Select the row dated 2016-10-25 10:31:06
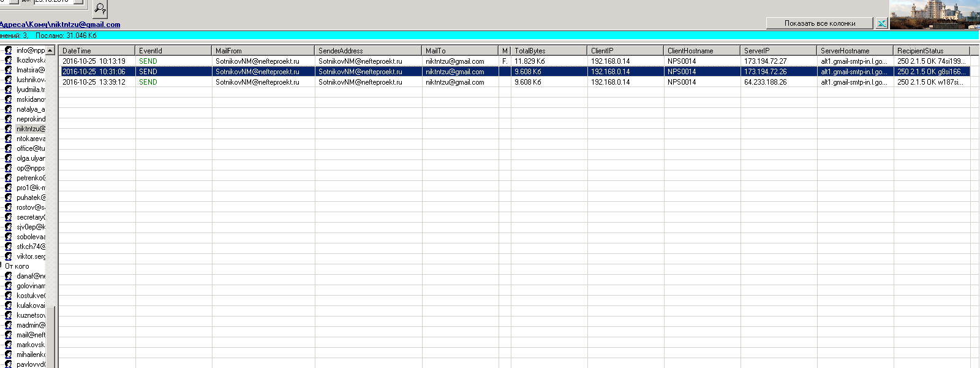This screenshot has width=980, height=368. click(x=514, y=72)
